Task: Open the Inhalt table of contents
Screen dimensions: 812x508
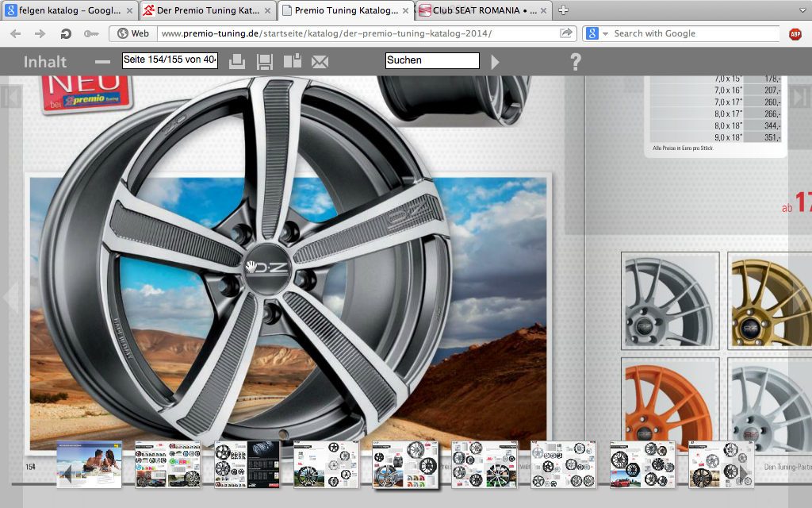Action: coord(45,62)
